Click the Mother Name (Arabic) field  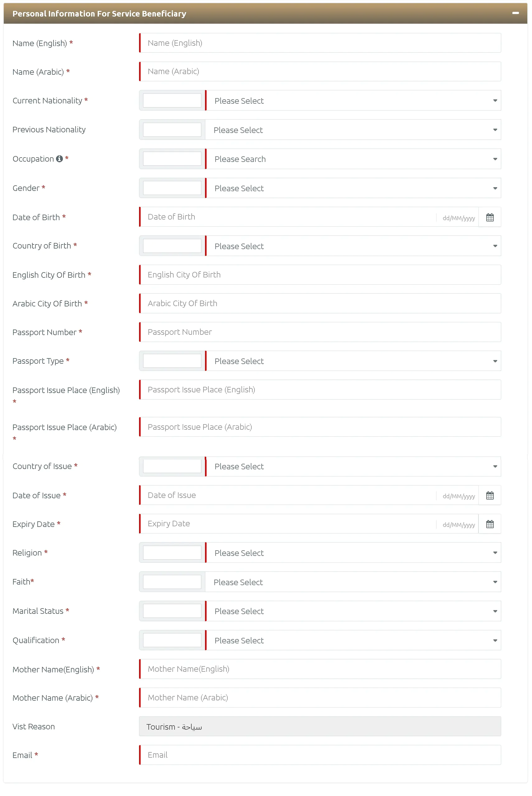point(320,698)
